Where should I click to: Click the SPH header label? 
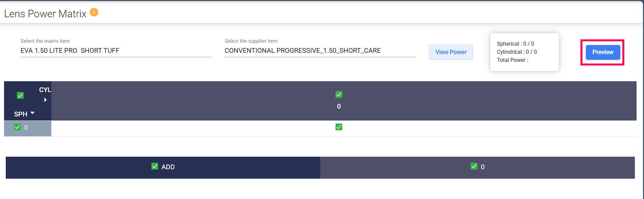point(21,114)
